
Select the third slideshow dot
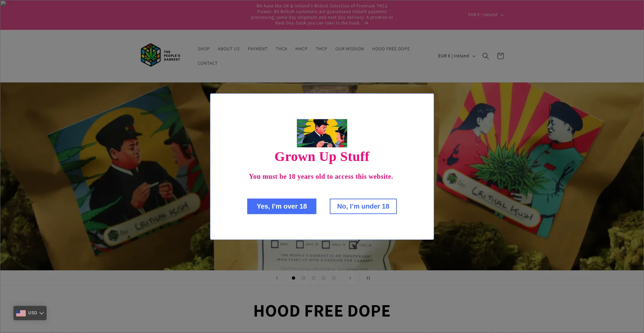pos(314,278)
